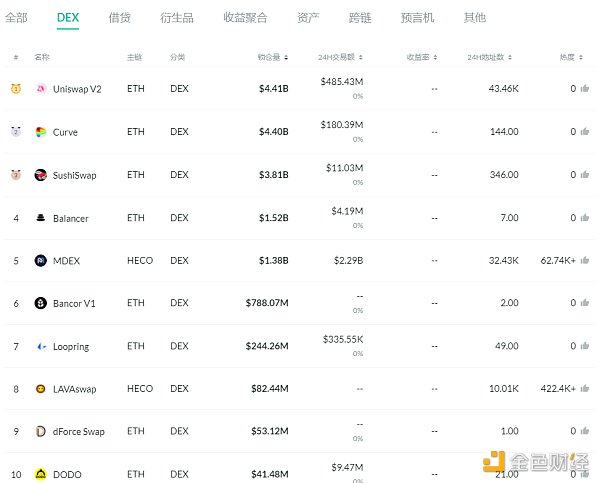The height and width of the screenshot is (483, 600).
Task: Switch to the 衍生品 tab
Action: point(177,17)
